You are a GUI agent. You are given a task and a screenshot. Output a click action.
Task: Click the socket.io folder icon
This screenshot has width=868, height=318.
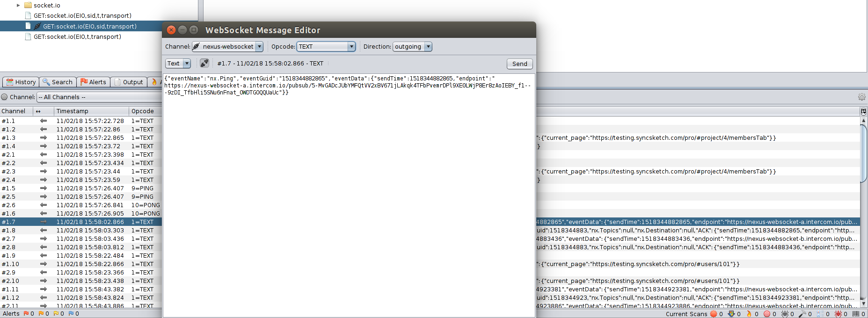pyautogui.click(x=28, y=5)
